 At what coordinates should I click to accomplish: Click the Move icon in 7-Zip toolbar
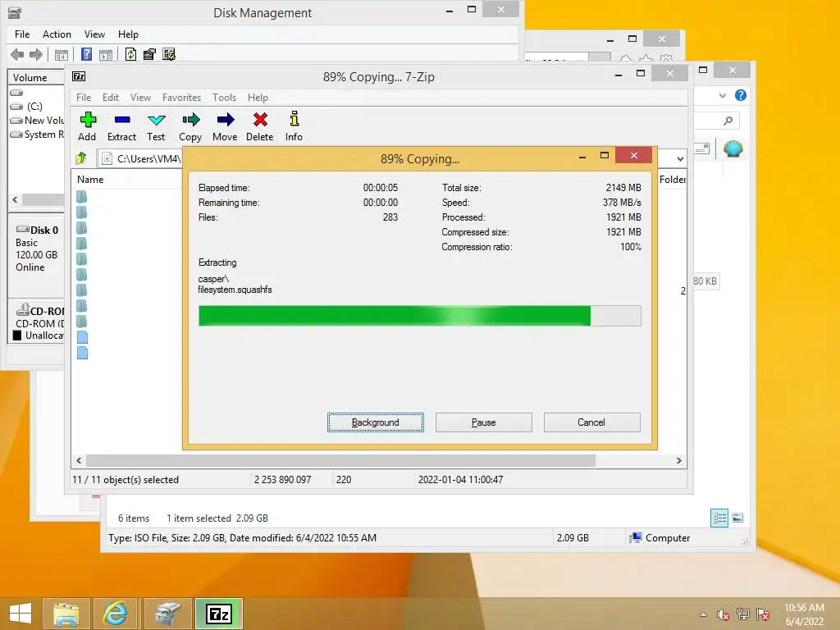225,126
